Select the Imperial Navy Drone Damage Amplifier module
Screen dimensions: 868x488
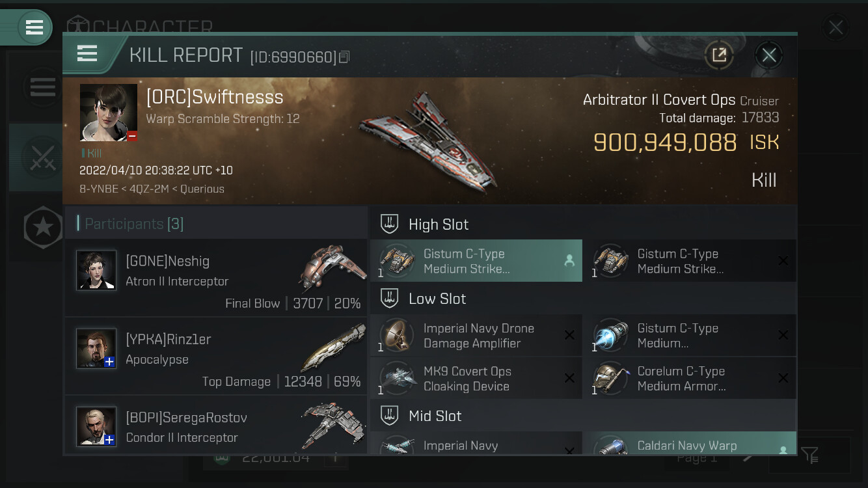[476, 335]
